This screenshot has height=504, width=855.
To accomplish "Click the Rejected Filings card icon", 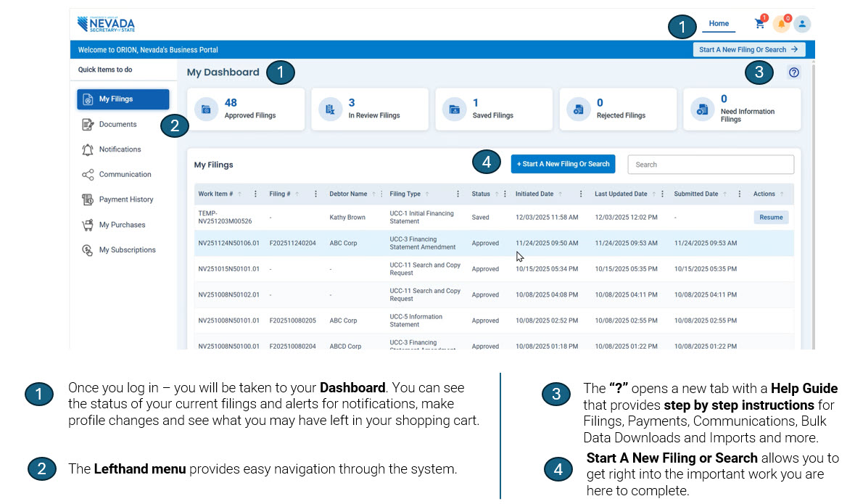I will (x=579, y=109).
